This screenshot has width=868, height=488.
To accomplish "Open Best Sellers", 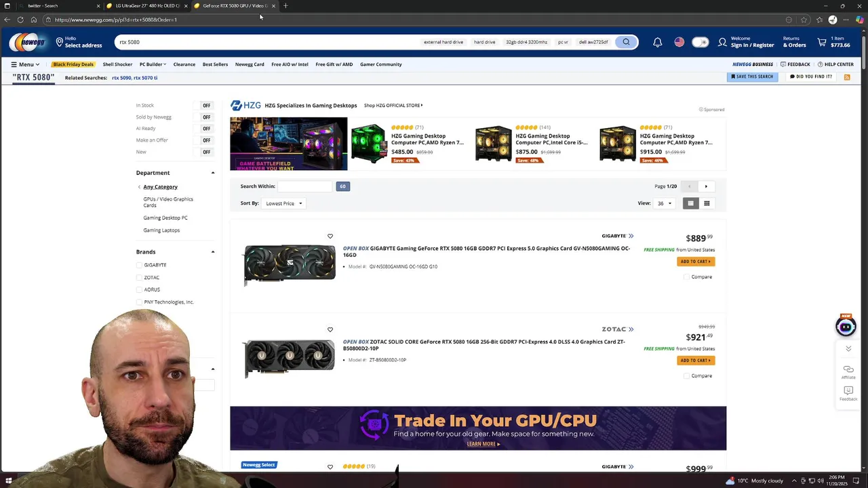I will pos(215,64).
